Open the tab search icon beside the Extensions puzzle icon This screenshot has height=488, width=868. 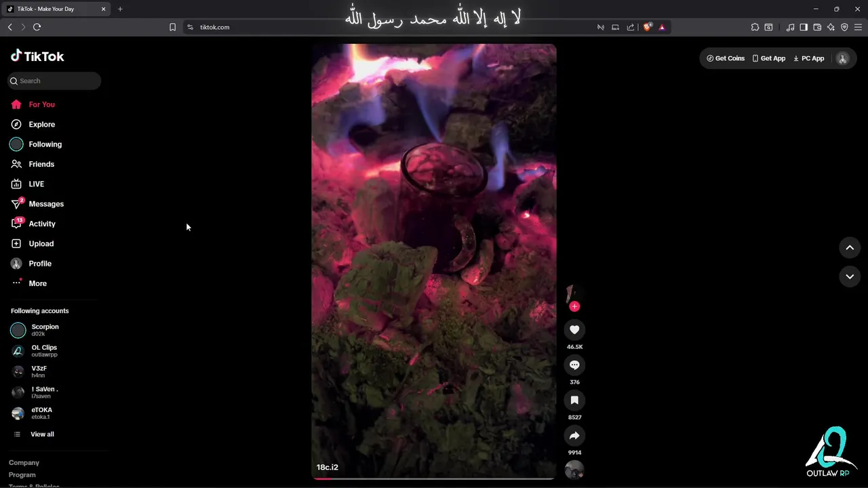click(768, 27)
